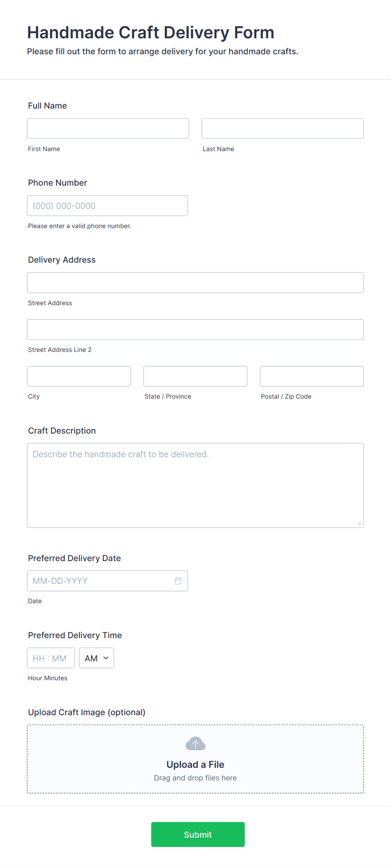Click the Handmade Craft Delivery Form title

(151, 32)
